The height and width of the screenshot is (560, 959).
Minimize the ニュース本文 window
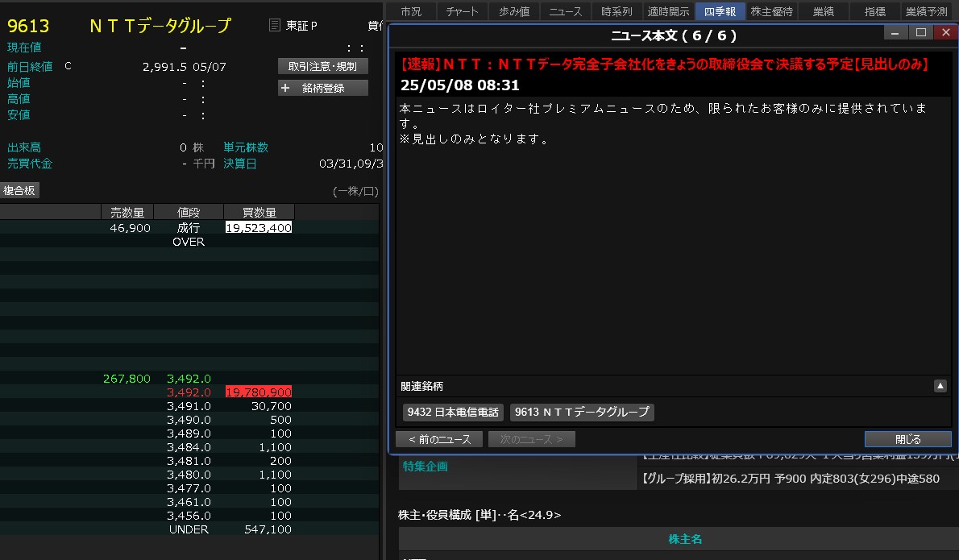[x=895, y=32]
